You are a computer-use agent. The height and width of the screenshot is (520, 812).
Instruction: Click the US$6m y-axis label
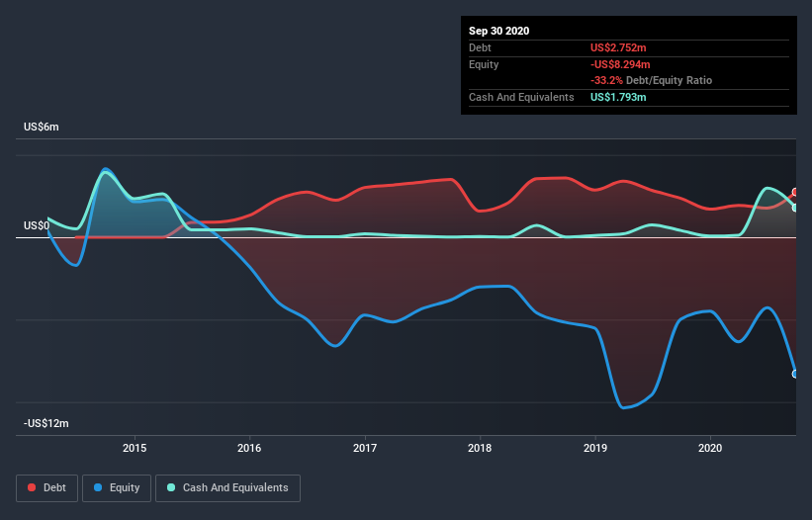click(42, 127)
